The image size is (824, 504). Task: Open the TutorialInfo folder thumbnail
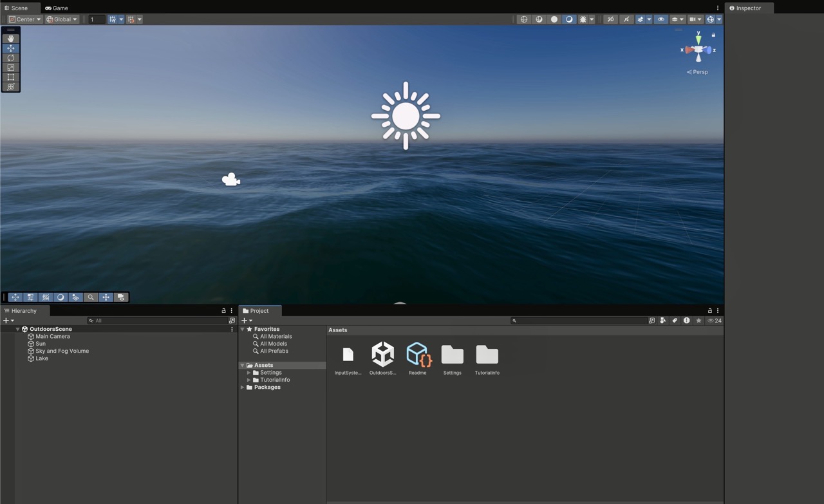click(487, 359)
